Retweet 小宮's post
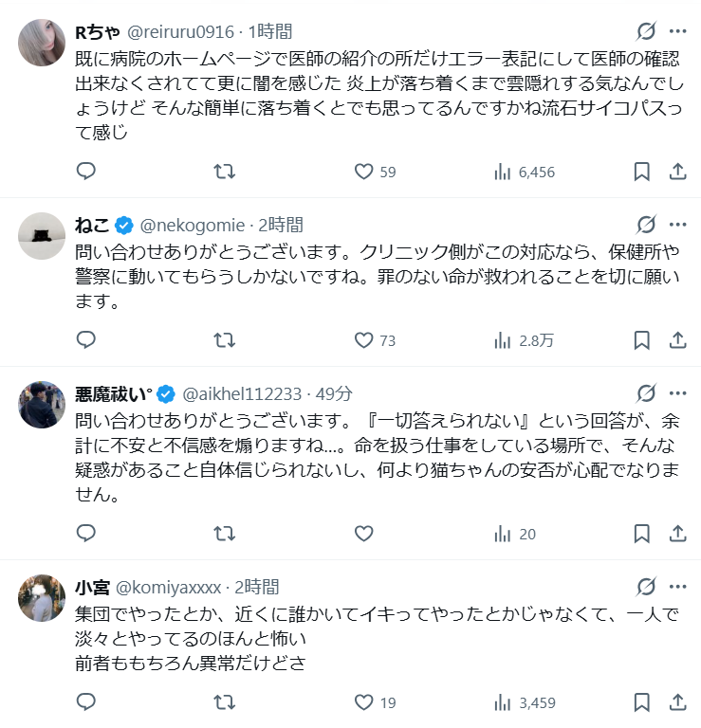 click(x=224, y=703)
